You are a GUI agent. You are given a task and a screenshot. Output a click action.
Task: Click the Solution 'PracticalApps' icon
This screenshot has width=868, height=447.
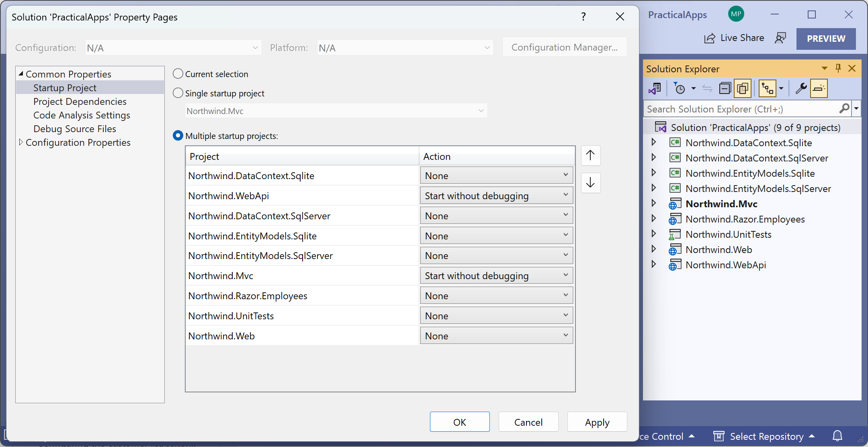click(661, 127)
